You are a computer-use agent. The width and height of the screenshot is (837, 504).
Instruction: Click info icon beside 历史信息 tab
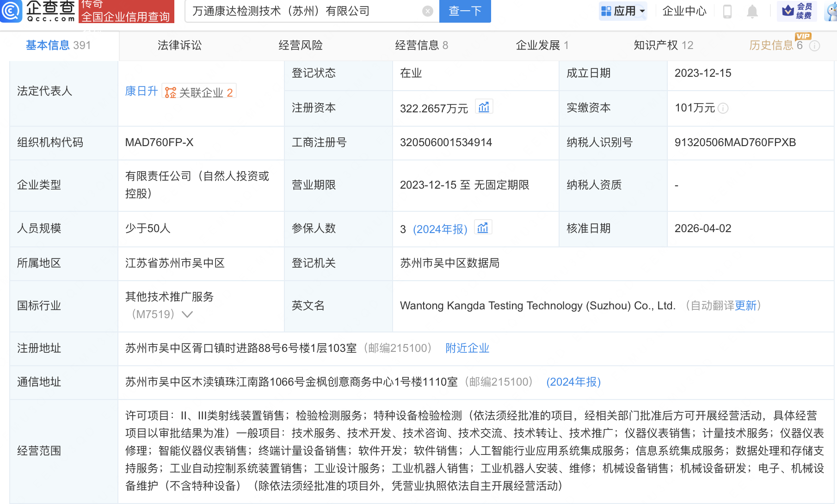click(x=815, y=45)
